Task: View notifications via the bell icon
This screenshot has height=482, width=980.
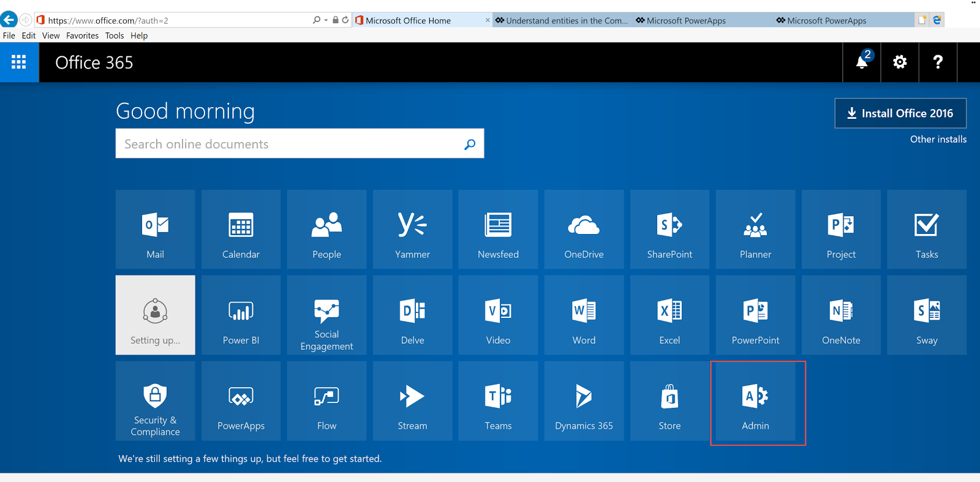Action: (862, 62)
